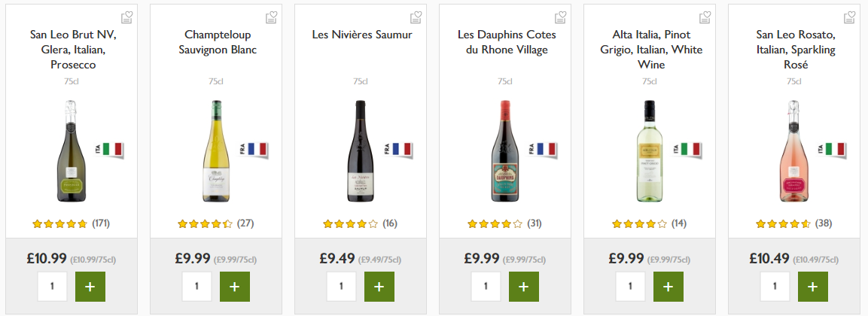Add San Leo Brut Prosecco to favourites list
This screenshot has width=868, height=316.
click(126, 17)
